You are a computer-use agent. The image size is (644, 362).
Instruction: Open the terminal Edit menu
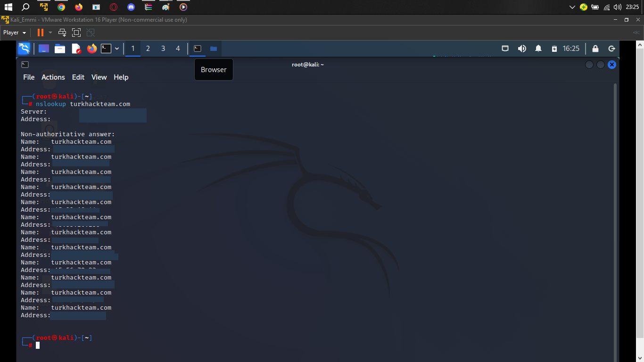(x=78, y=77)
